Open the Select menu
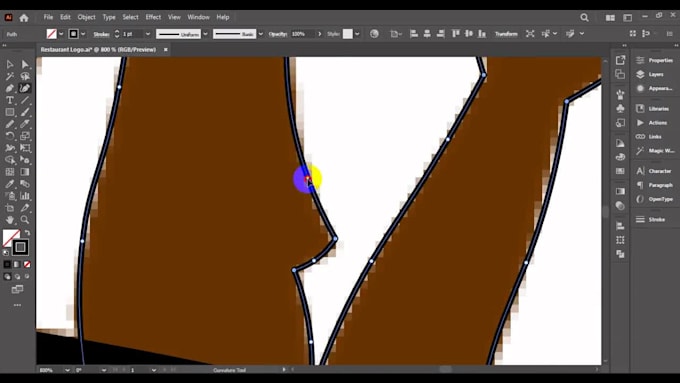This screenshot has height=383, width=680. pos(130,17)
